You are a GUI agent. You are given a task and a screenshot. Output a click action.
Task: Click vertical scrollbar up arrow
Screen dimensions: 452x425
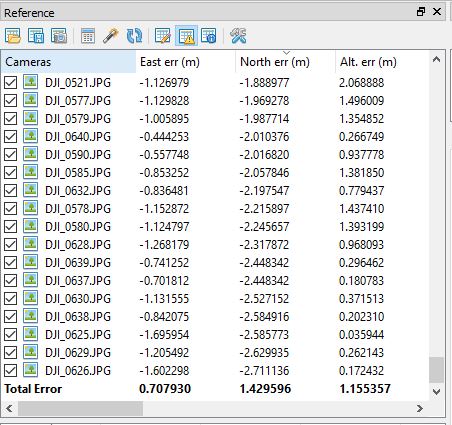click(436, 60)
